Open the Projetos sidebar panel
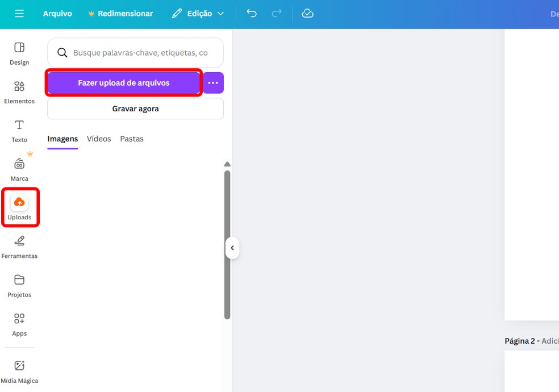 pyautogui.click(x=19, y=286)
